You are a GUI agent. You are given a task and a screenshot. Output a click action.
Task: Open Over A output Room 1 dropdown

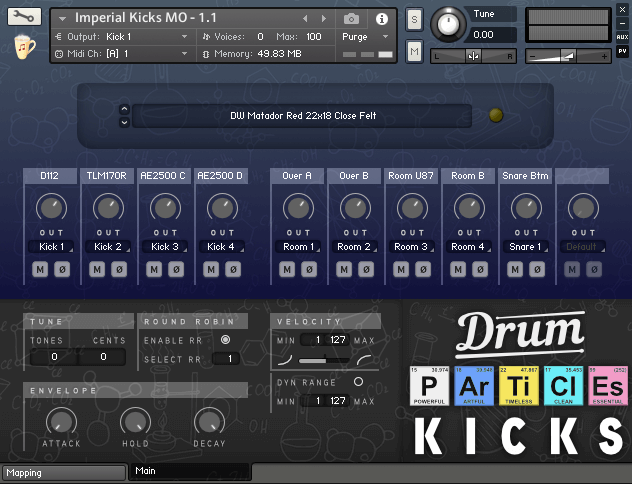click(x=298, y=247)
